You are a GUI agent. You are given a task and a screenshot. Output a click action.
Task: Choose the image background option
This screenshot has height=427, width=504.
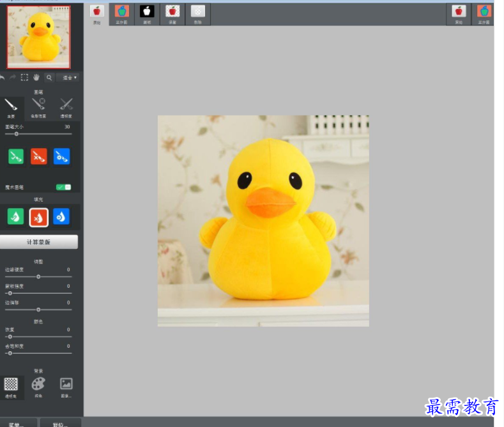(x=66, y=387)
